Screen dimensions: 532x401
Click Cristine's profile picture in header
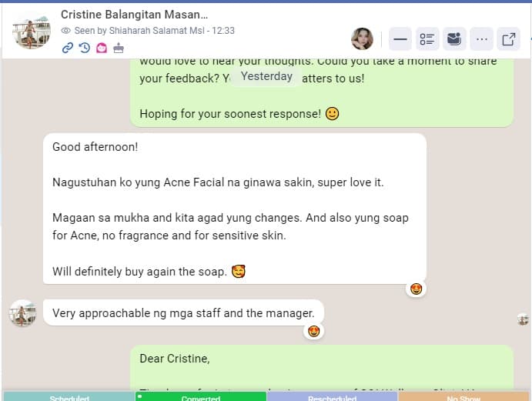32,30
